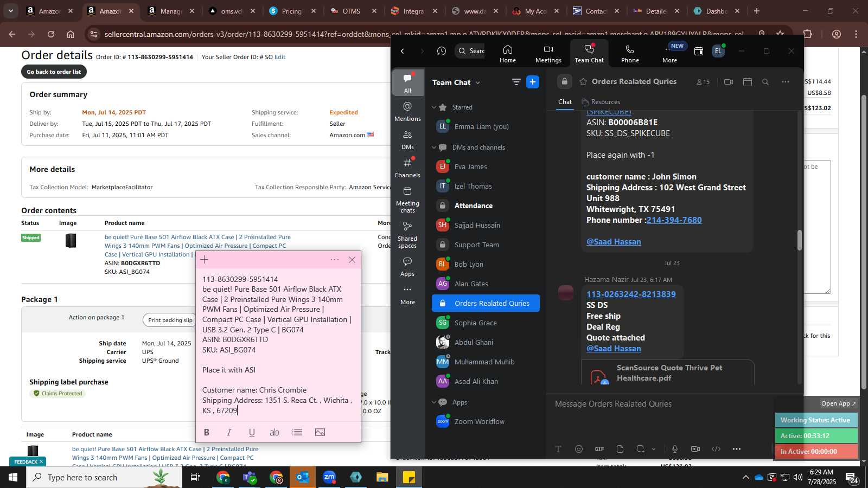Attach a file in message toolbar
Image resolution: width=868 pixels, height=488 pixels.
point(620,449)
